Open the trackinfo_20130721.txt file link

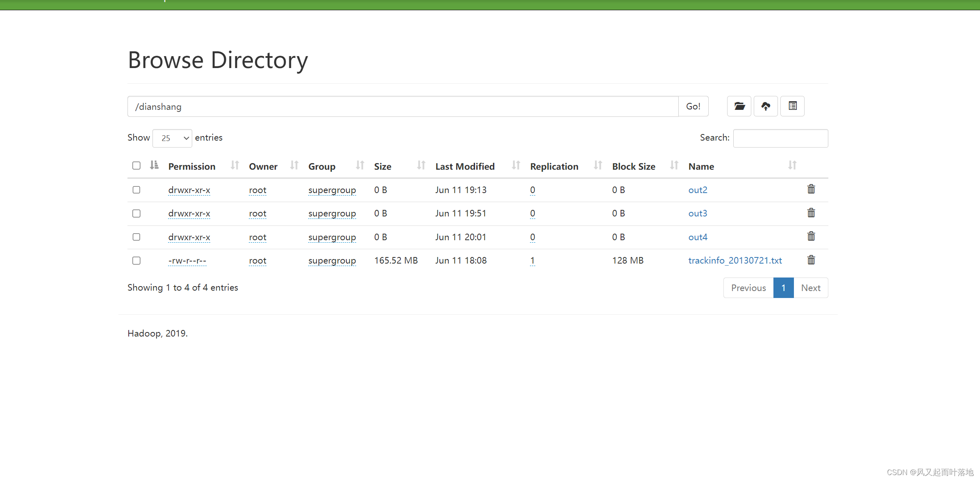(735, 260)
